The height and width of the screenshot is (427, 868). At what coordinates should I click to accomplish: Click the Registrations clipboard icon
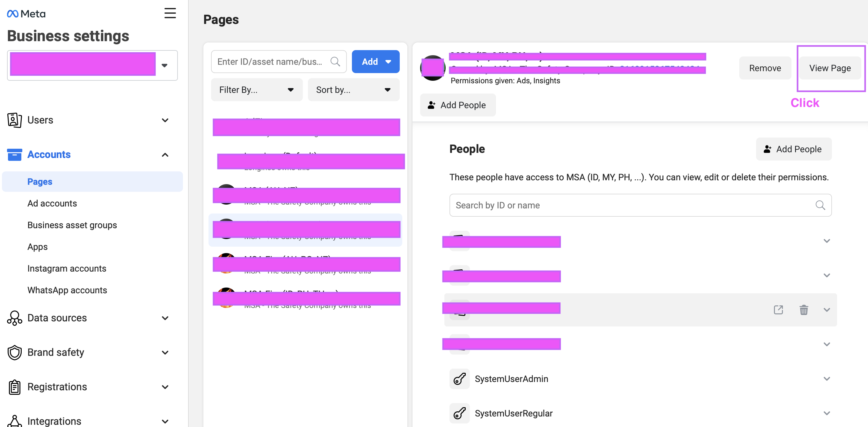coord(14,387)
